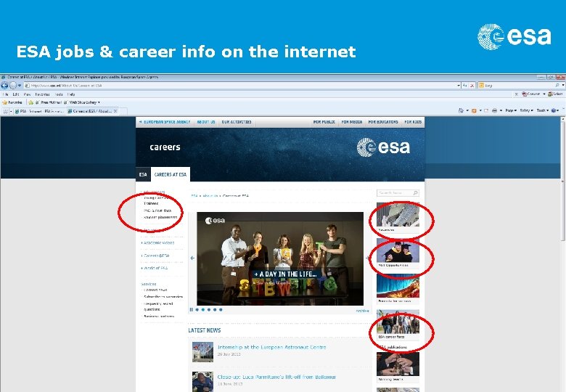566x392 pixels.
Task: Open the search provider dropdown arrow
Action: [563, 86]
